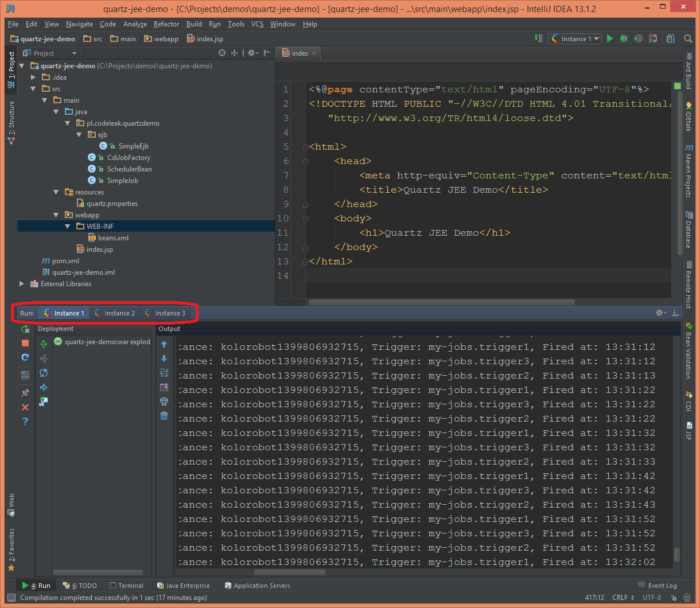Image resolution: width=700 pixels, height=608 pixels.
Task: Run Instance 1 with Coverage icon
Action: click(x=638, y=38)
